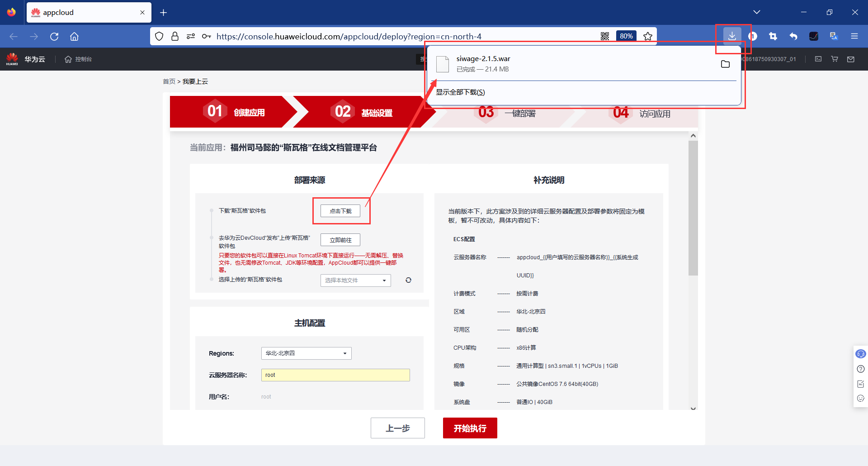
Task: Expand the 选择本地文件 file dropdown
Action: (x=355, y=280)
